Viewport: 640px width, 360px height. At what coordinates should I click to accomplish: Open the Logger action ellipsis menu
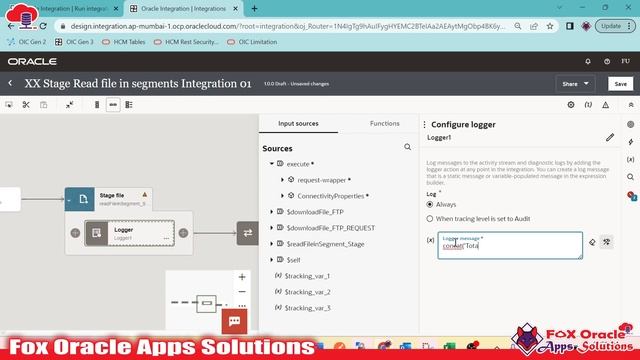pos(166,238)
